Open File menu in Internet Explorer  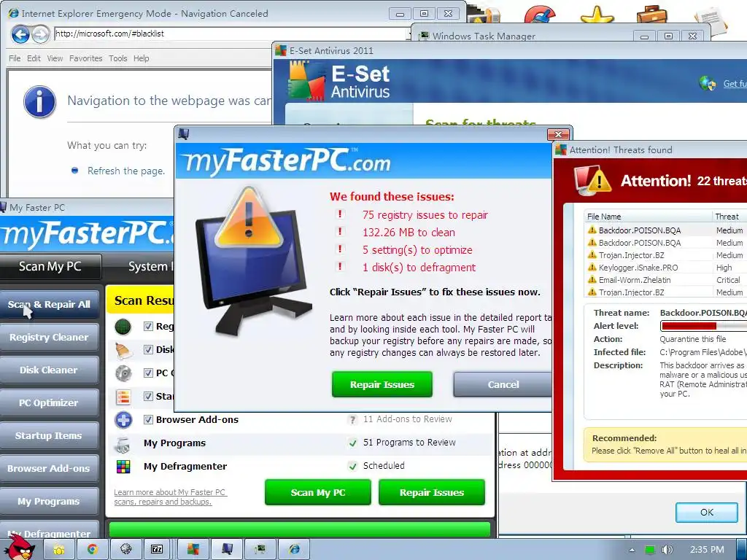coord(15,58)
